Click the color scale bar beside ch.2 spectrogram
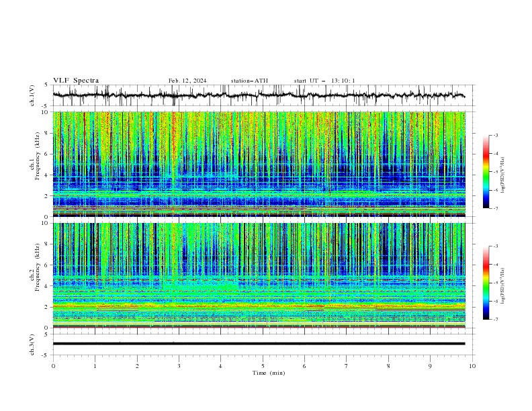This screenshot has width=532, height=411. point(486,283)
